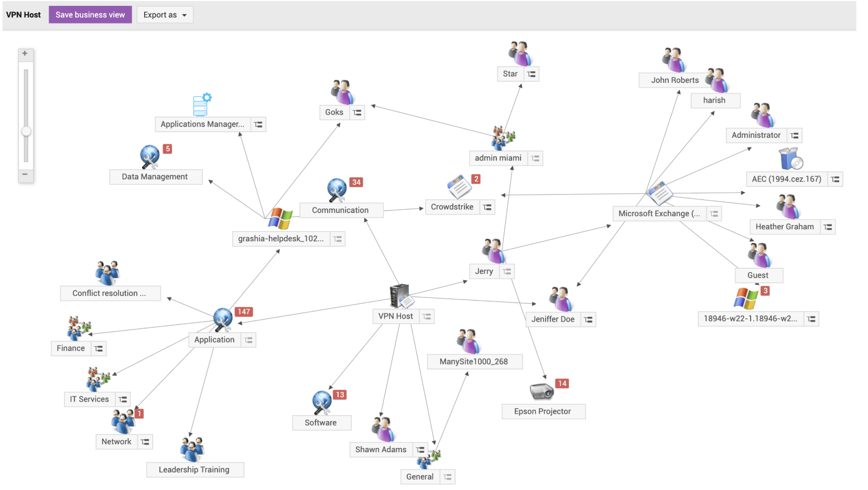Click the Microsoft Exchange notepad icon
868x490 pixels.
[660, 194]
